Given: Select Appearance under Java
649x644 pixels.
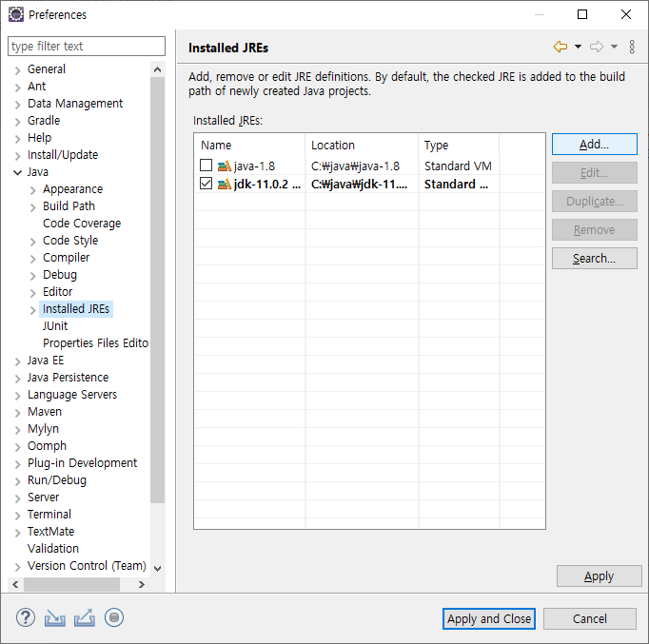Looking at the screenshot, I should click(72, 189).
